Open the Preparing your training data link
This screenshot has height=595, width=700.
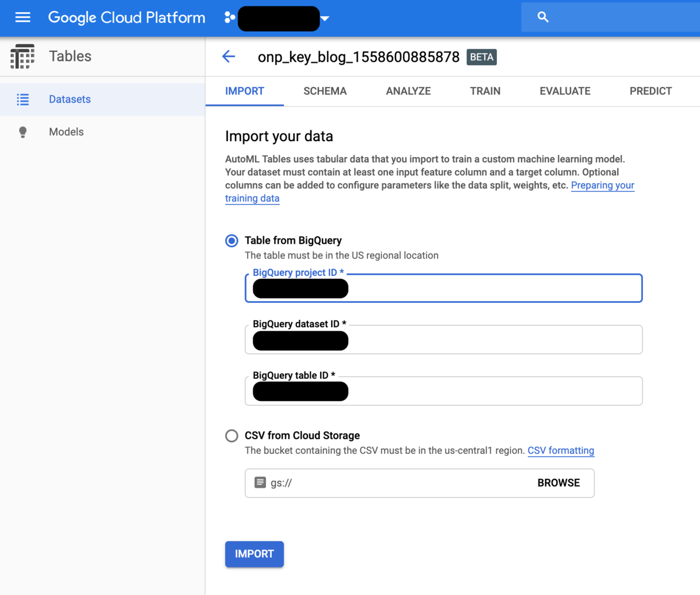coord(602,185)
